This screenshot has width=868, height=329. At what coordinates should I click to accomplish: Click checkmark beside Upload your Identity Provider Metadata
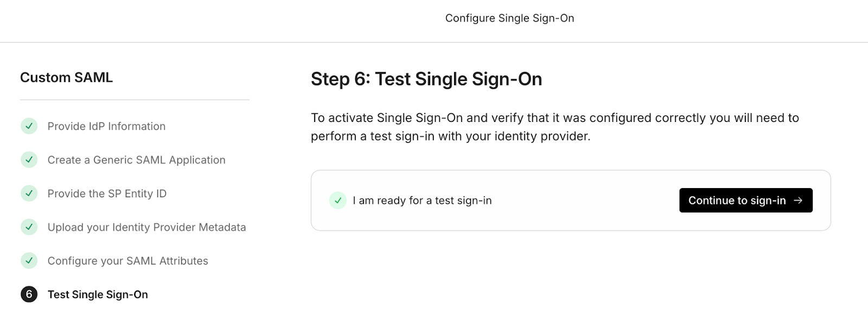coord(29,227)
